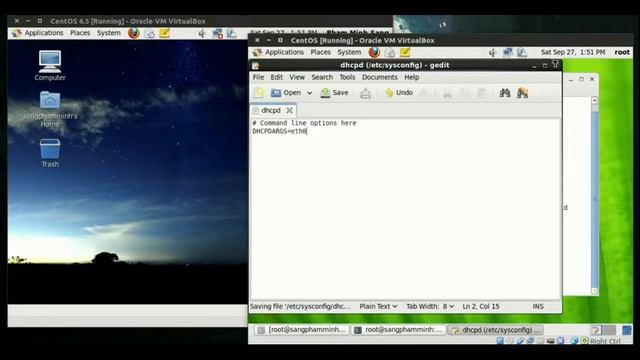Open the Documents menu in gedit

[x=380, y=77]
